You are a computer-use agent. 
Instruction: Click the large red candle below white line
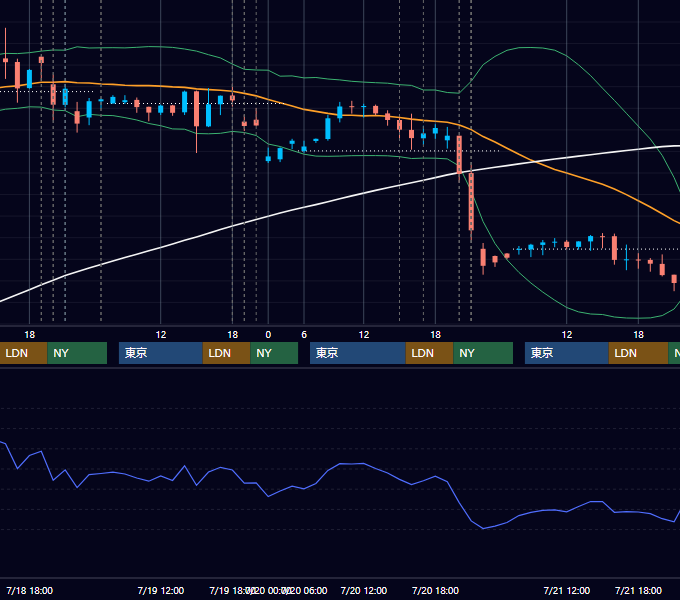click(471, 202)
